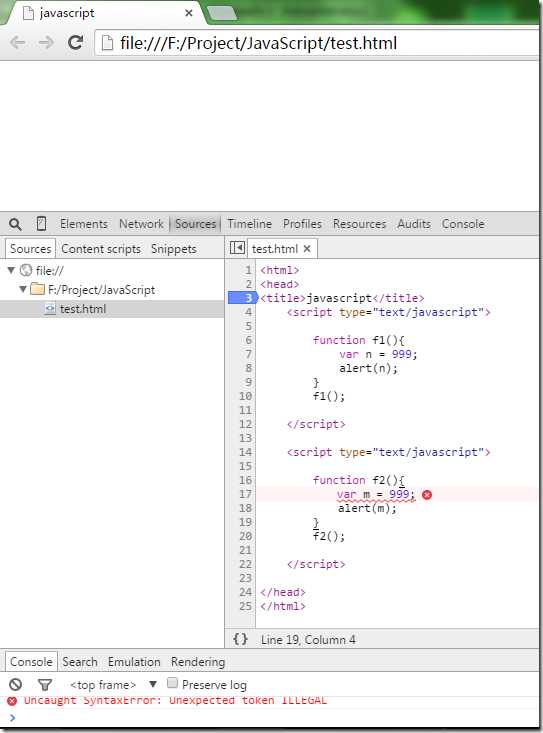543x733 pixels.
Task: Select the Sources panel tab
Action: 195,224
